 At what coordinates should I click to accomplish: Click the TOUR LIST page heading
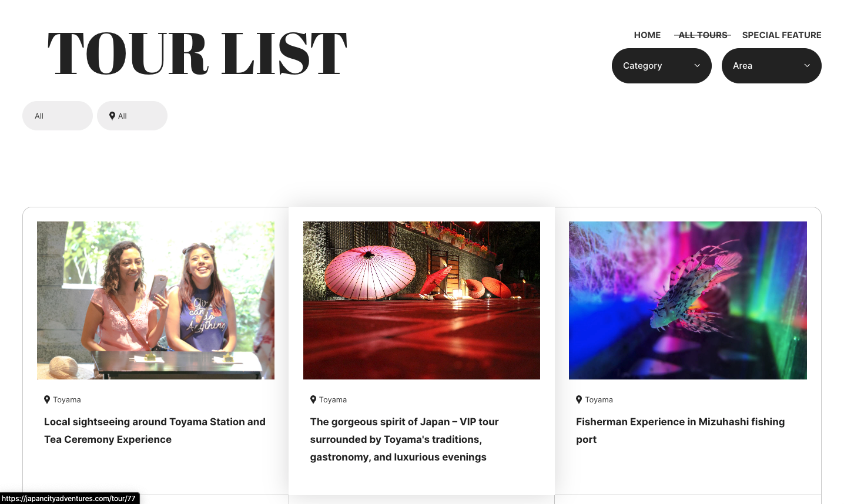click(197, 54)
